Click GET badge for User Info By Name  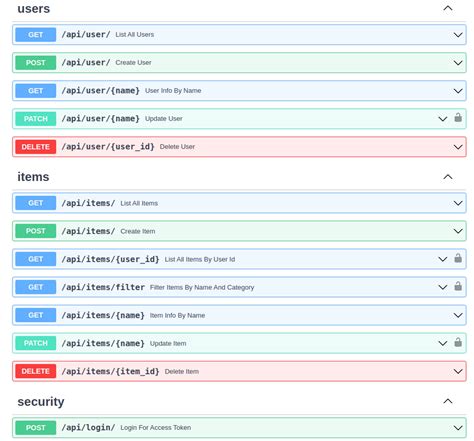(36, 91)
